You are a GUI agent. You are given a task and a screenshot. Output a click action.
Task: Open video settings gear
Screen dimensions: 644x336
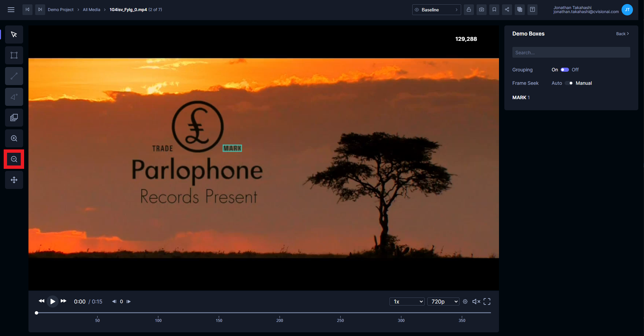(x=465, y=301)
